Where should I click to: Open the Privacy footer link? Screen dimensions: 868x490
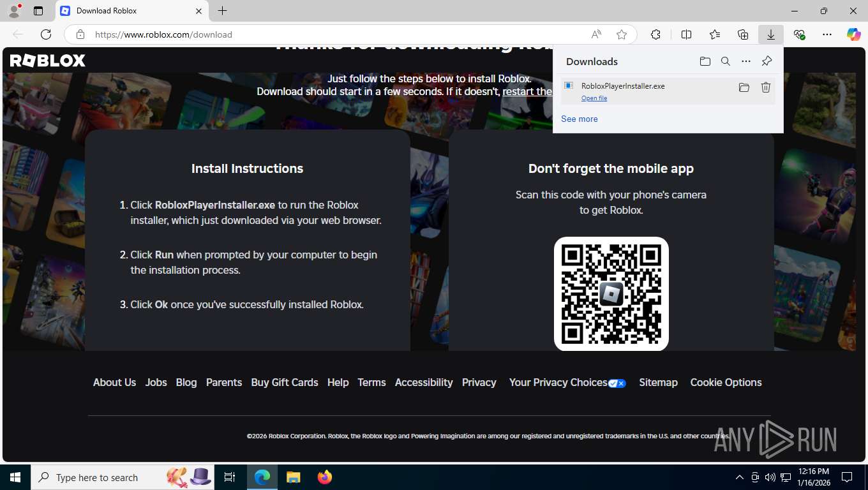(x=479, y=382)
